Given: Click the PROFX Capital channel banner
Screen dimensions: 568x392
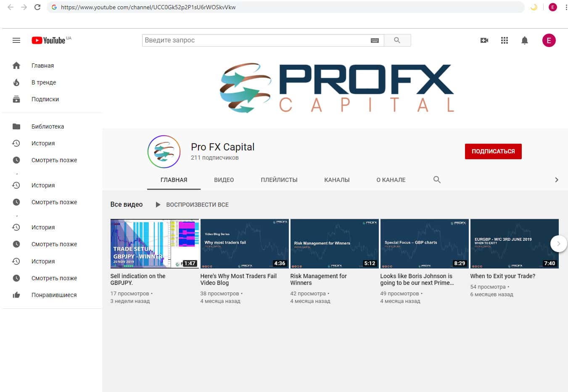Looking at the screenshot, I should tap(337, 88).
